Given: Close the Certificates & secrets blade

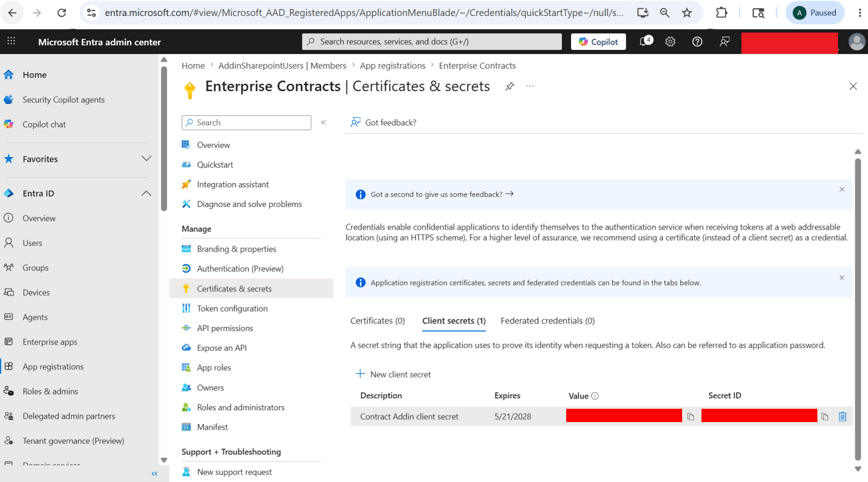Looking at the screenshot, I should point(853,87).
